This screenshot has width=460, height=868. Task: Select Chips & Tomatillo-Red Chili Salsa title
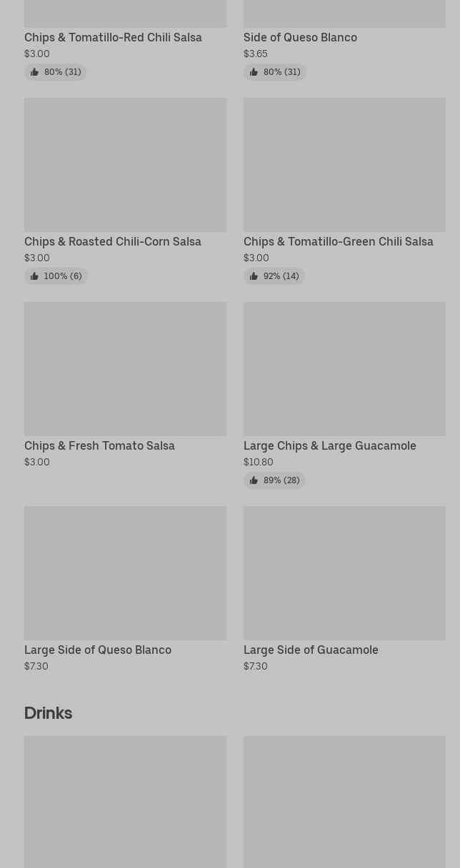(x=113, y=37)
